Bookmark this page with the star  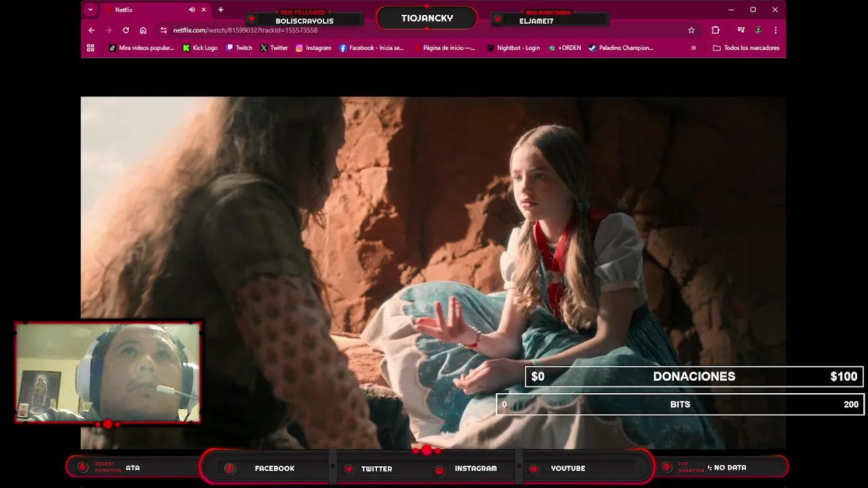[x=691, y=30]
